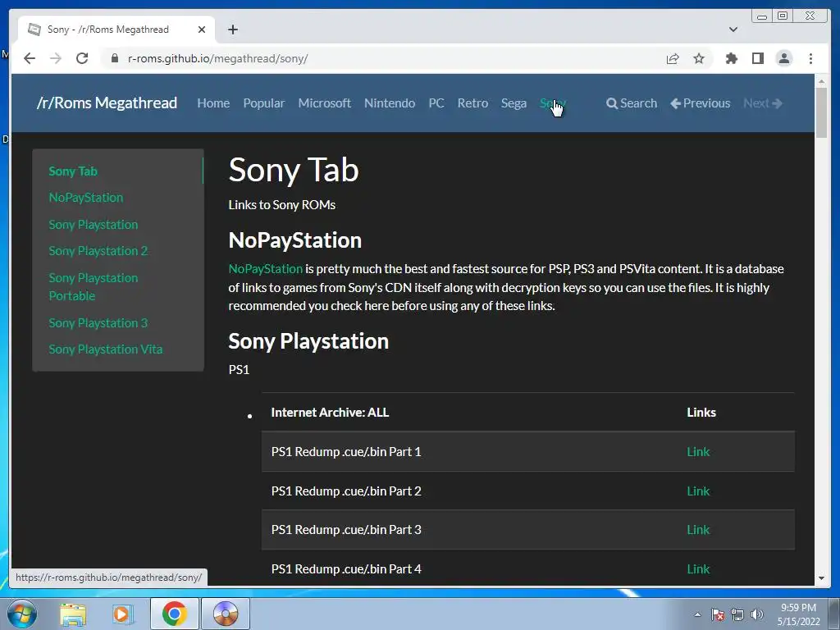This screenshot has height=630, width=840.
Task: Click the 'Sony Playstation' section heading
Action: pos(308,341)
